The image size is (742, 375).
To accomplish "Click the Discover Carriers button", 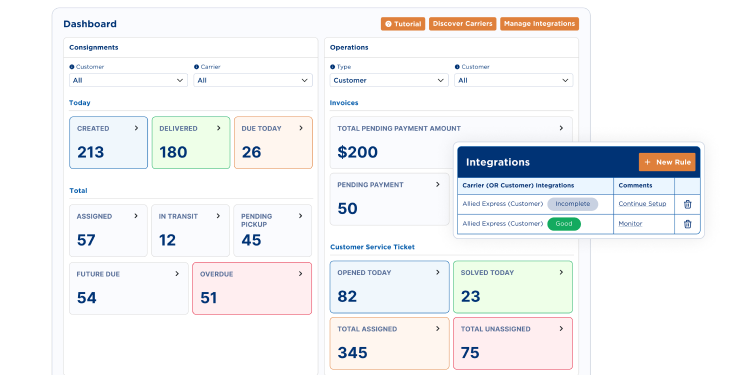I will coord(462,24).
